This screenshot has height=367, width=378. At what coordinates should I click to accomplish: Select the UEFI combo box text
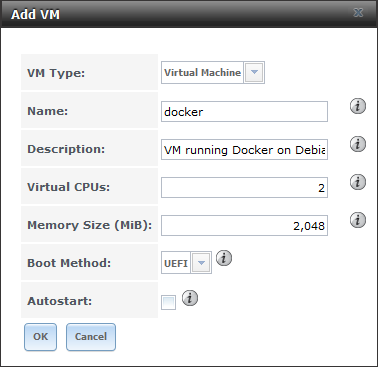point(176,263)
